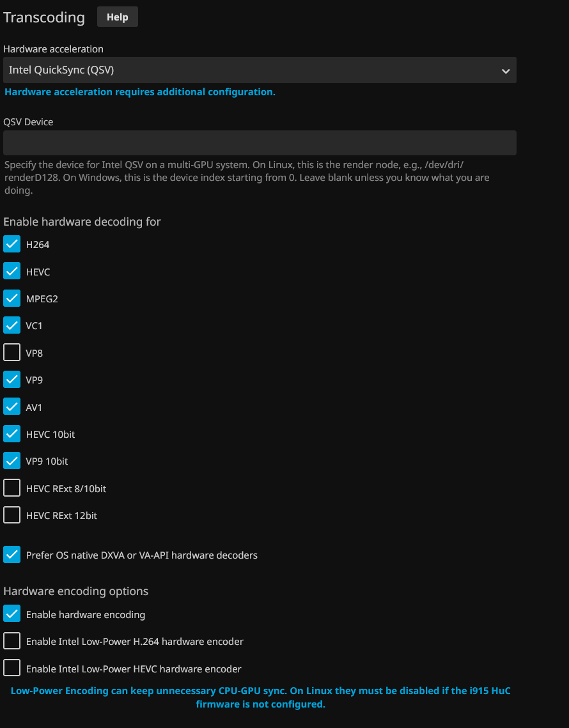Open the Hardware acceleration dropdown

pyautogui.click(x=260, y=70)
